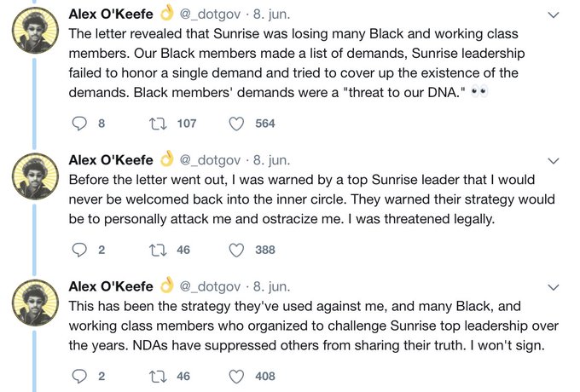Open Alex O'Keefe's profile from first tweet name
Screen dimensions: 580x392
[x=111, y=14]
